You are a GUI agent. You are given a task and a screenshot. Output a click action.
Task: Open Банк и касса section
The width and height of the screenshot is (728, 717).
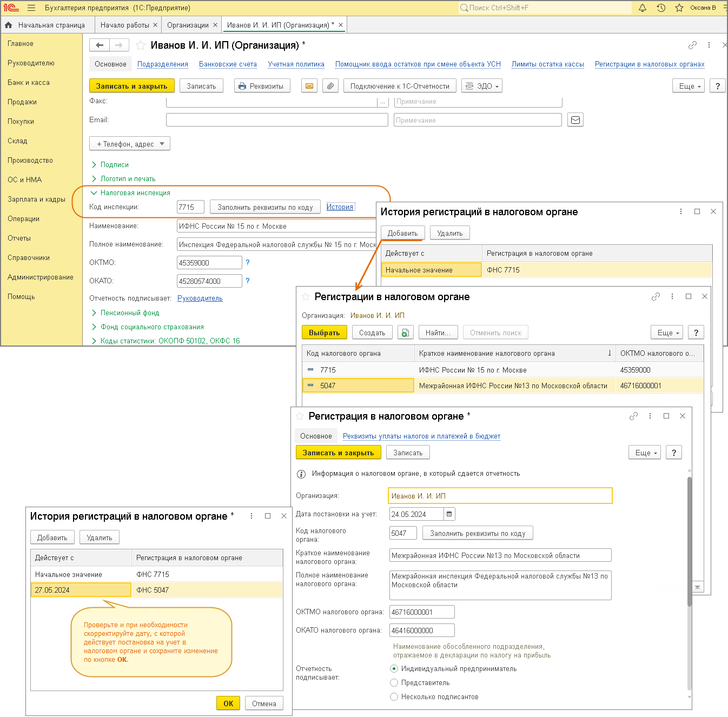pos(29,82)
